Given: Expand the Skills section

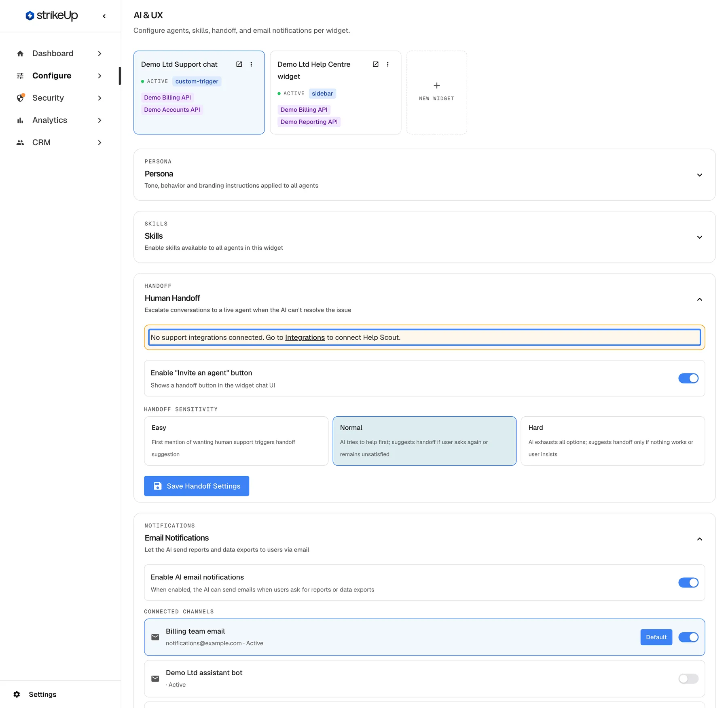Looking at the screenshot, I should click(700, 237).
